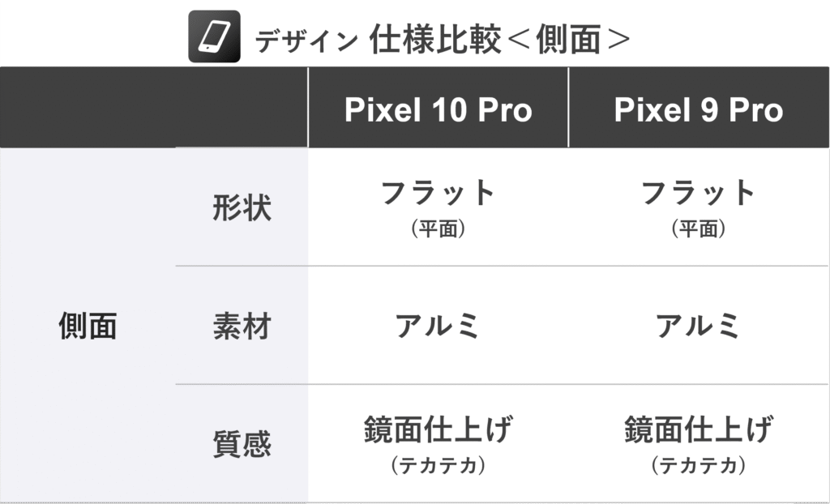Click (平面) note in Pixel 9 Pro column
Image resolution: width=830 pixels, height=504 pixels.
point(699,229)
